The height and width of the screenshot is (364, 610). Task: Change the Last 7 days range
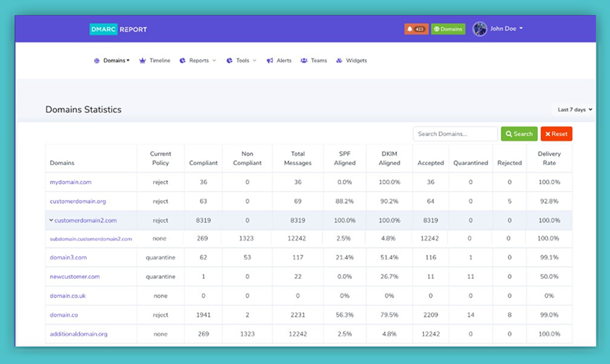tap(574, 109)
